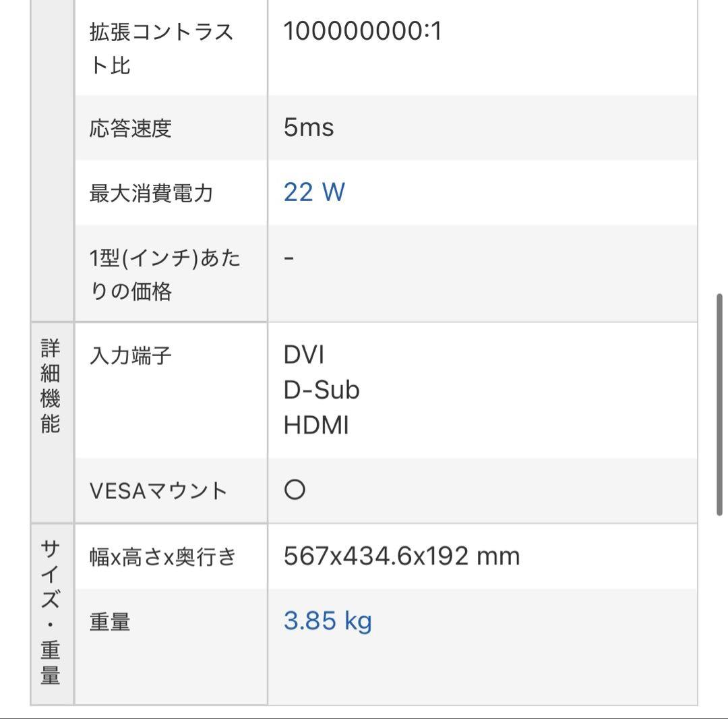Click the 5ms response time value

309,127
